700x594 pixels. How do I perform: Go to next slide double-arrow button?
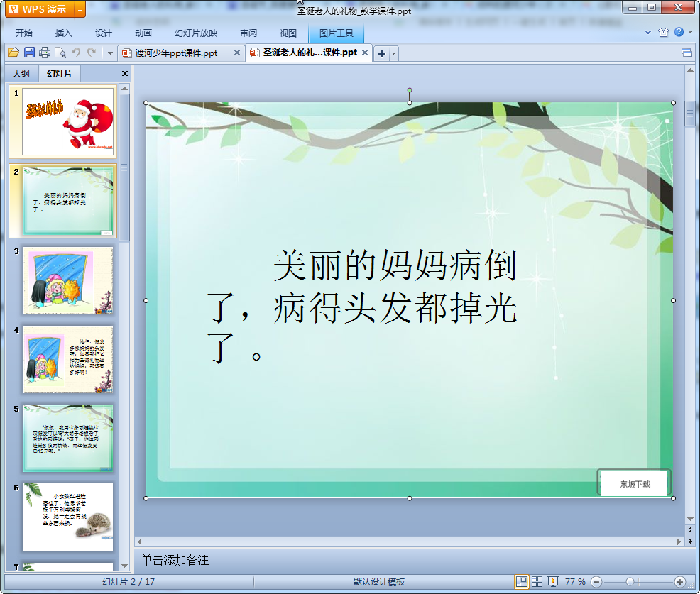click(690, 541)
